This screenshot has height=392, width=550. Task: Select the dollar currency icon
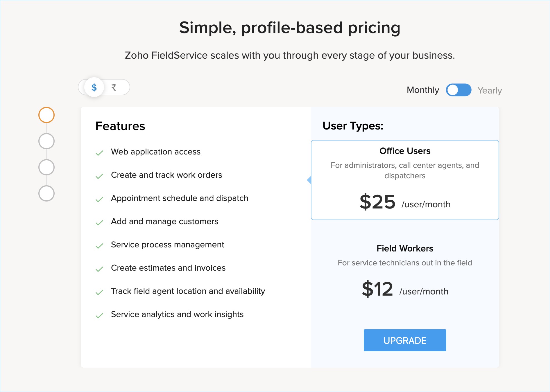pos(94,87)
